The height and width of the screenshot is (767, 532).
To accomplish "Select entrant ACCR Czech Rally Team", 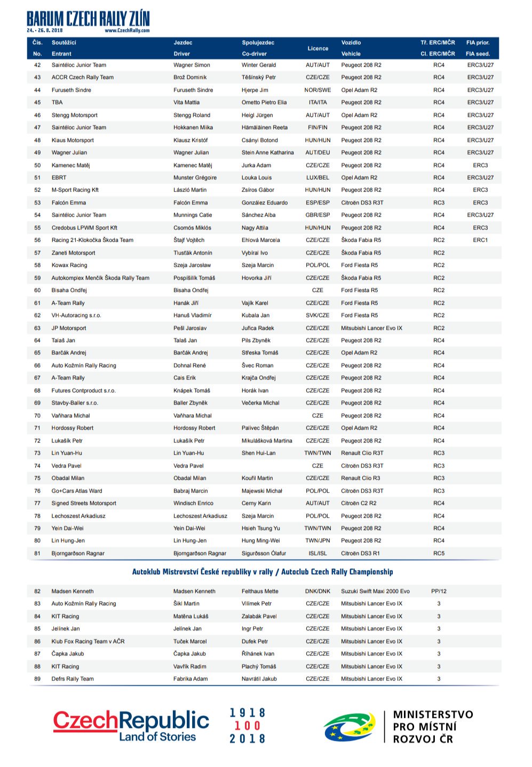I will tap(82, 77).
